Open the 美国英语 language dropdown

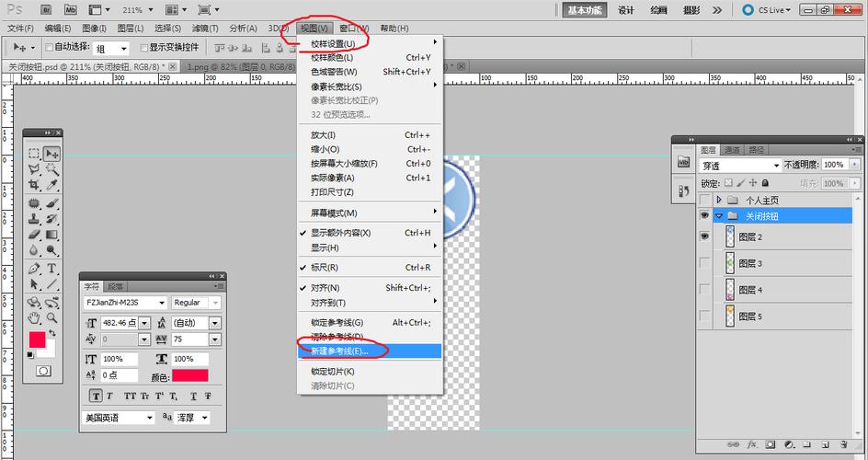tap(119, 418)
